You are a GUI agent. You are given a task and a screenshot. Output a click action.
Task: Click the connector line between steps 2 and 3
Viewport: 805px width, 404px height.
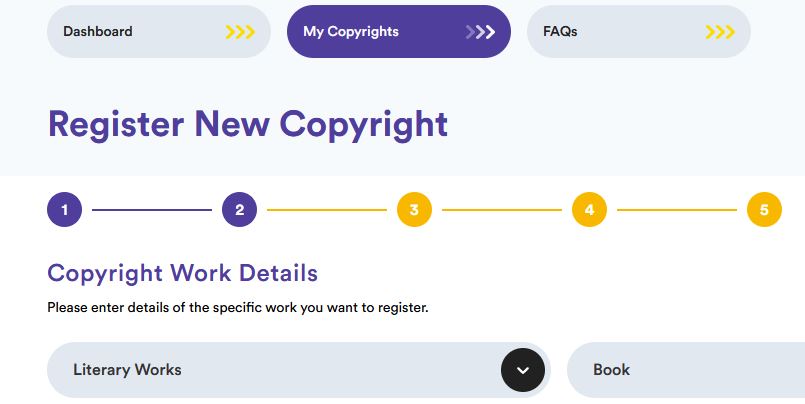click(x=327, y=210)
